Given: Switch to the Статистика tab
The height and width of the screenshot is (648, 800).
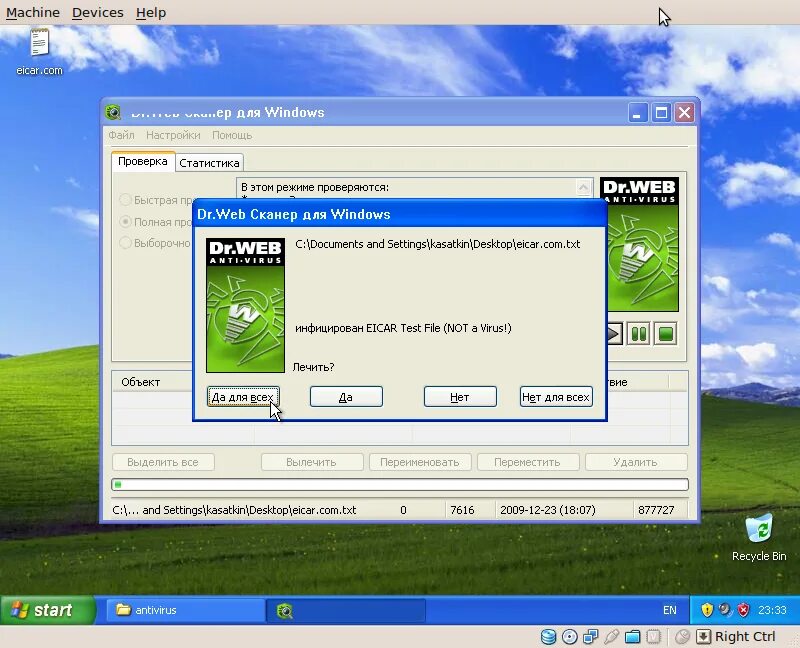Looking at the screenshot, I should (x=209, y=163).
